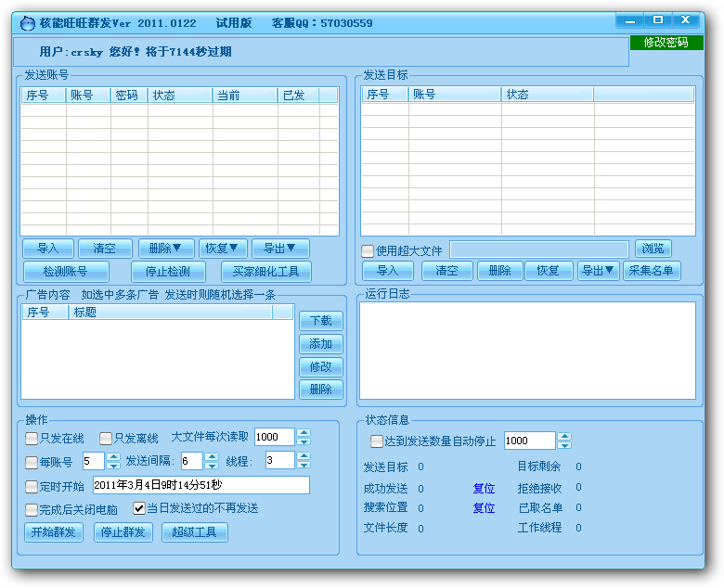Toggle 每账号 checkbox
Image resolution: width=724 pixels, height=588 pixels.
[32, 462]
